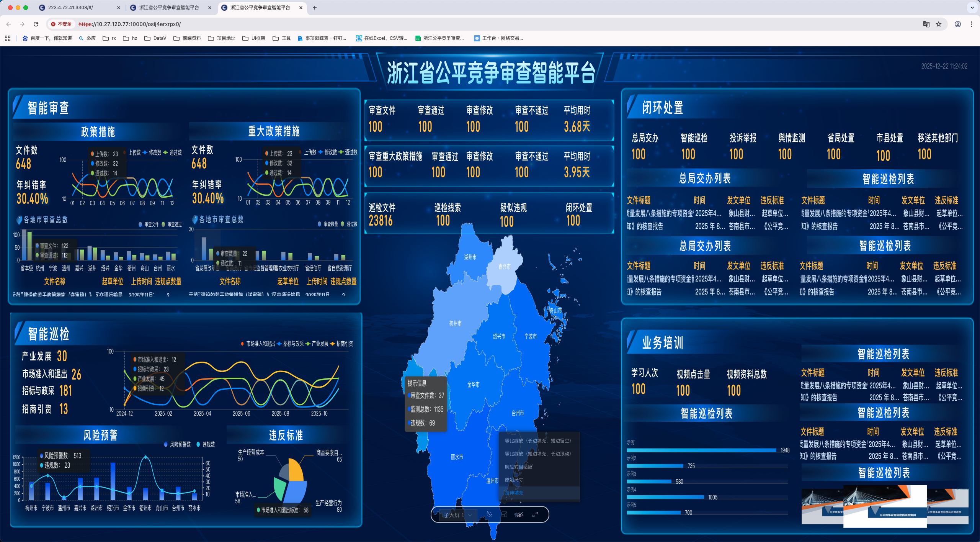Bookmark the page with the star icon

(x=939, y=24)
